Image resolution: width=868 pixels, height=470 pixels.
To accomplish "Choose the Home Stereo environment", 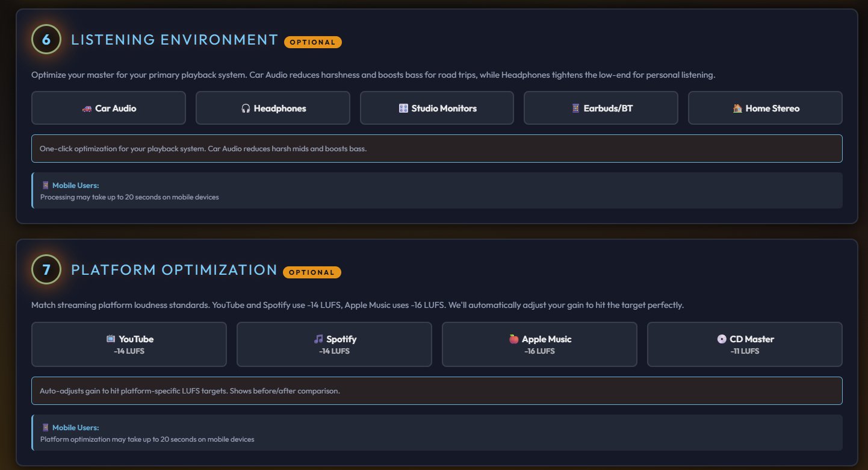I will point(764,108).
